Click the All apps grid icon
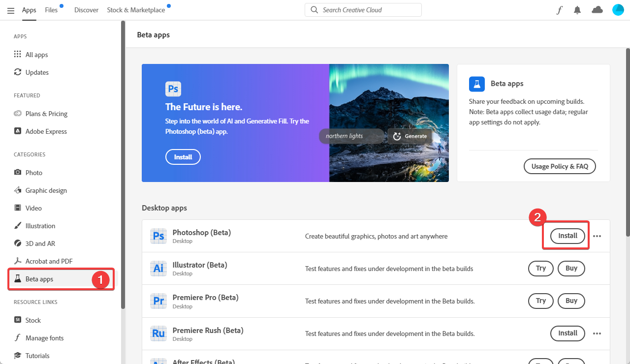 (18, 54)
